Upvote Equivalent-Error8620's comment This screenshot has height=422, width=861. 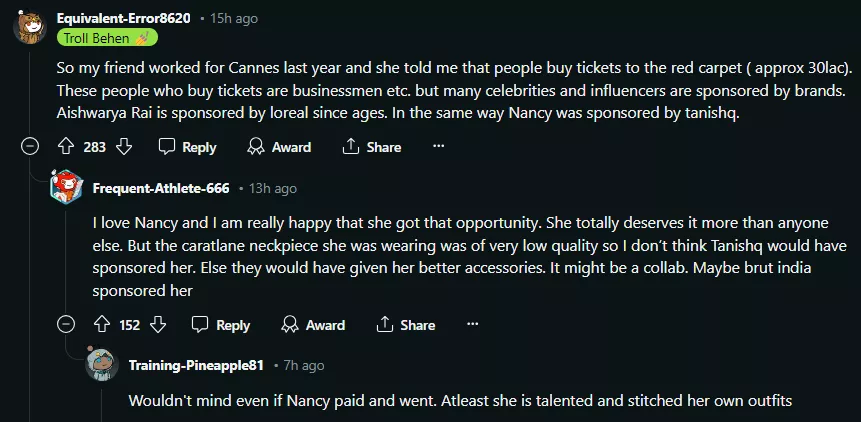[67, 147]
